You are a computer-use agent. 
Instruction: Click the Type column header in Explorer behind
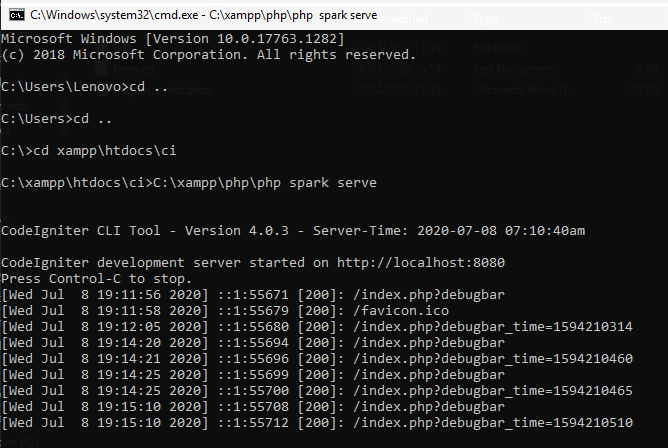click(486, 19)
